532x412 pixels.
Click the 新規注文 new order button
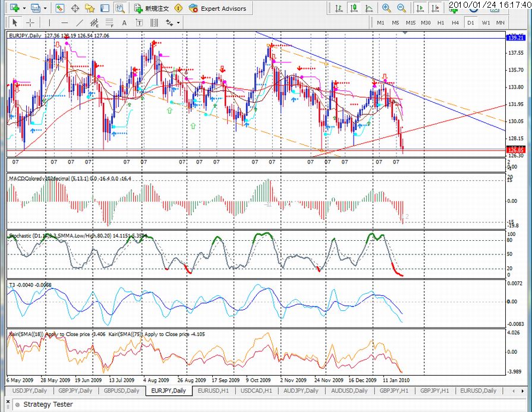pos(152,8)
